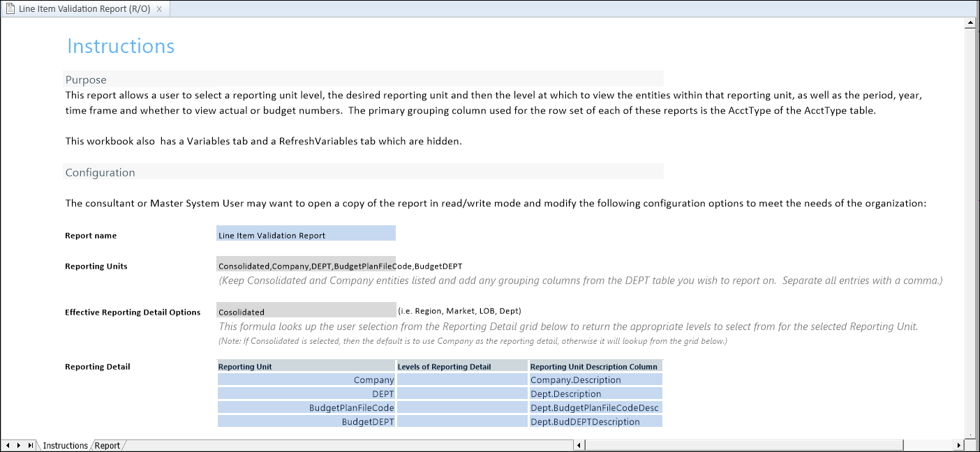Select the 'Cosolidated' detail options cell
980x452 pixels.
point(306,310)
